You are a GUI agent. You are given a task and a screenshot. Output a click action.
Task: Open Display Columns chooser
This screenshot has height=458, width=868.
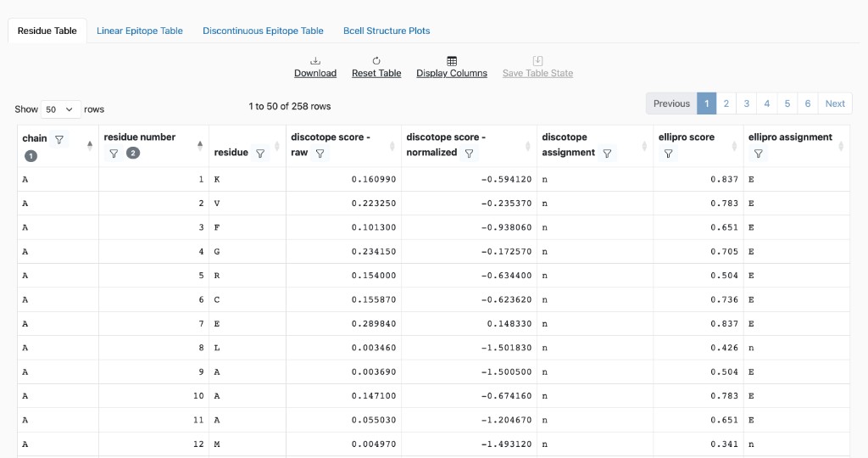[x=452, y=67]
